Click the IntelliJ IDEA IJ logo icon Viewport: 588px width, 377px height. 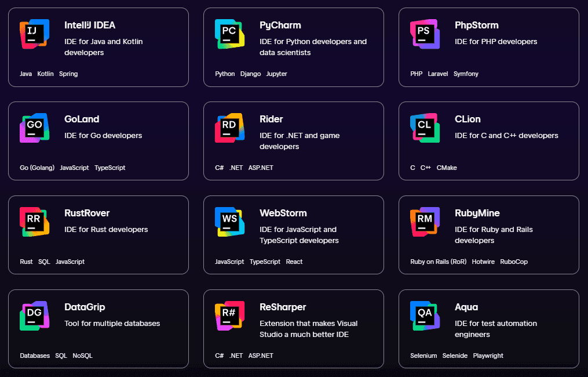[35, 34]
